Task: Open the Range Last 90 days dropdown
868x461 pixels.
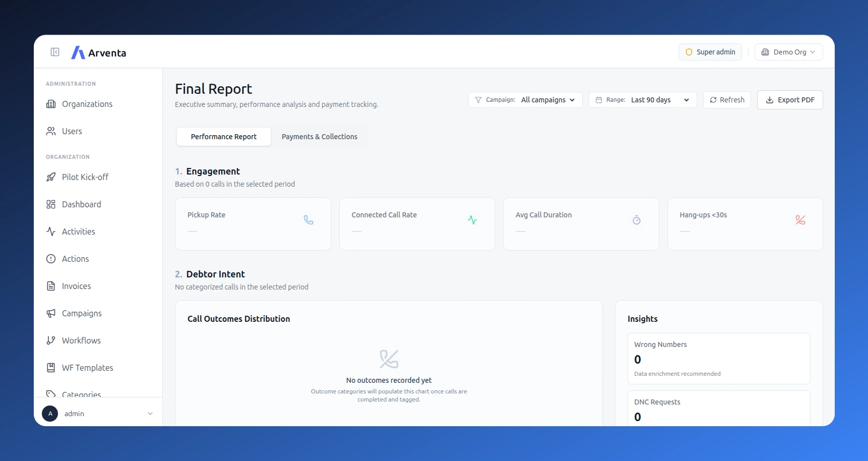Action: 643,100
